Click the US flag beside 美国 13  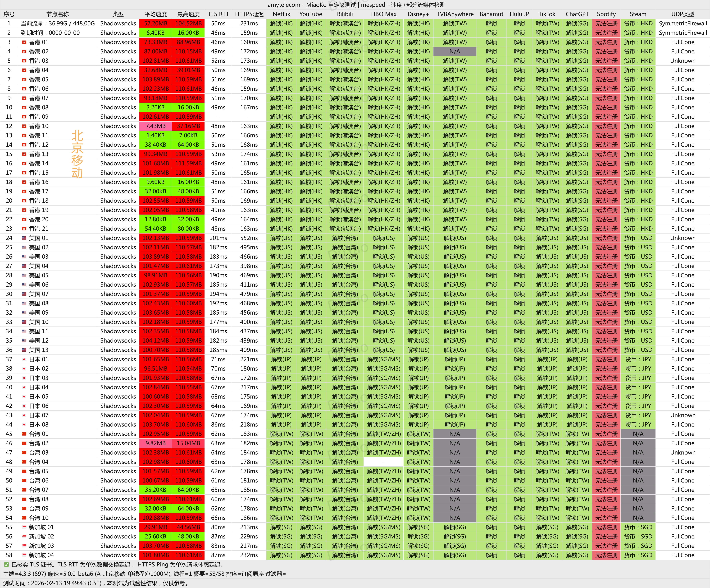pos(24,350)
